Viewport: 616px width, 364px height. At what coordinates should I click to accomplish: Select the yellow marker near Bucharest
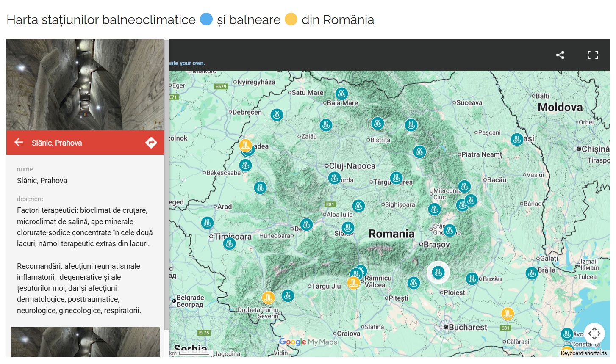point(507,314)
